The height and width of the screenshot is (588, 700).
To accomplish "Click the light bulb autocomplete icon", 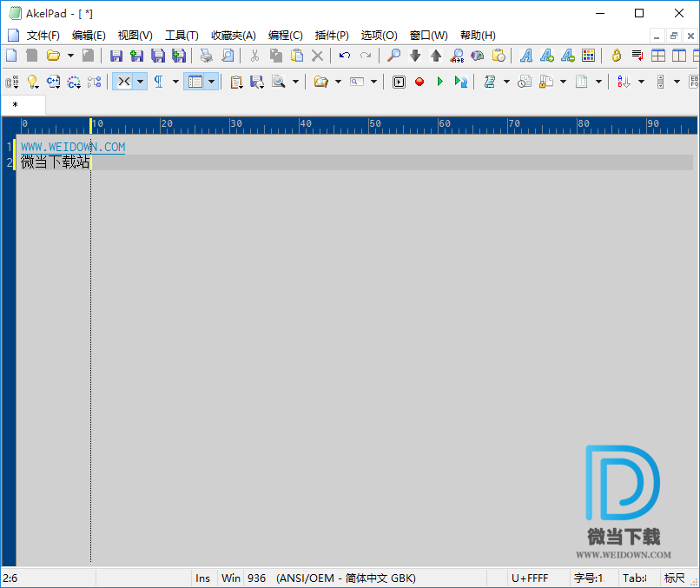I will click(33, 82).
